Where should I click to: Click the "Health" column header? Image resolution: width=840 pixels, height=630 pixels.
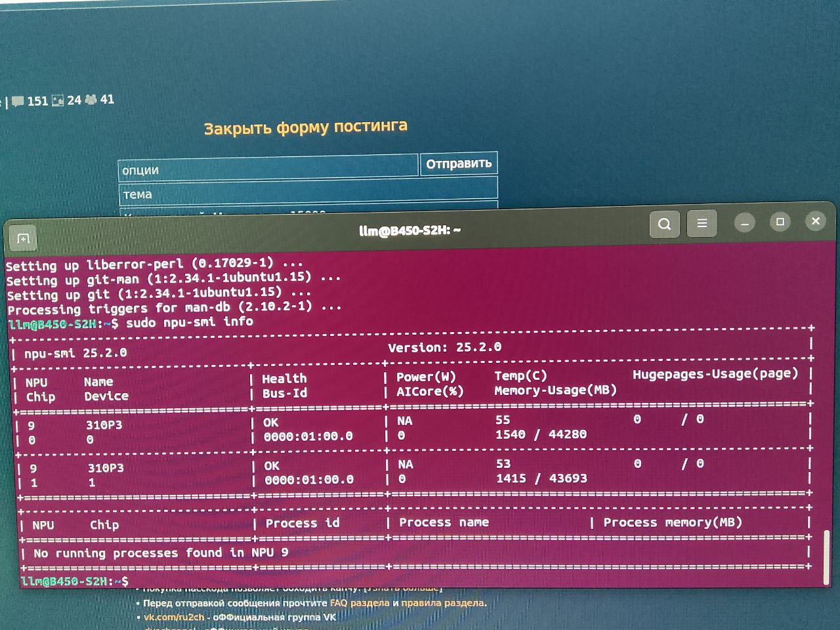tap(284, 379)
